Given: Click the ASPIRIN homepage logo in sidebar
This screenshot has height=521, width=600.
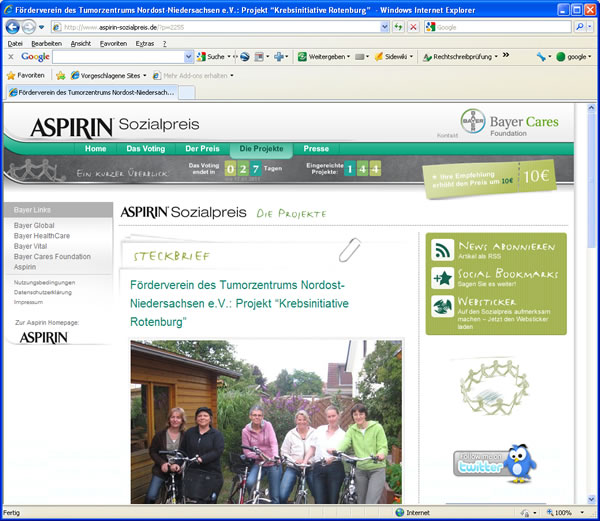Looking at the screenshot, I should (x=44, y=337).
